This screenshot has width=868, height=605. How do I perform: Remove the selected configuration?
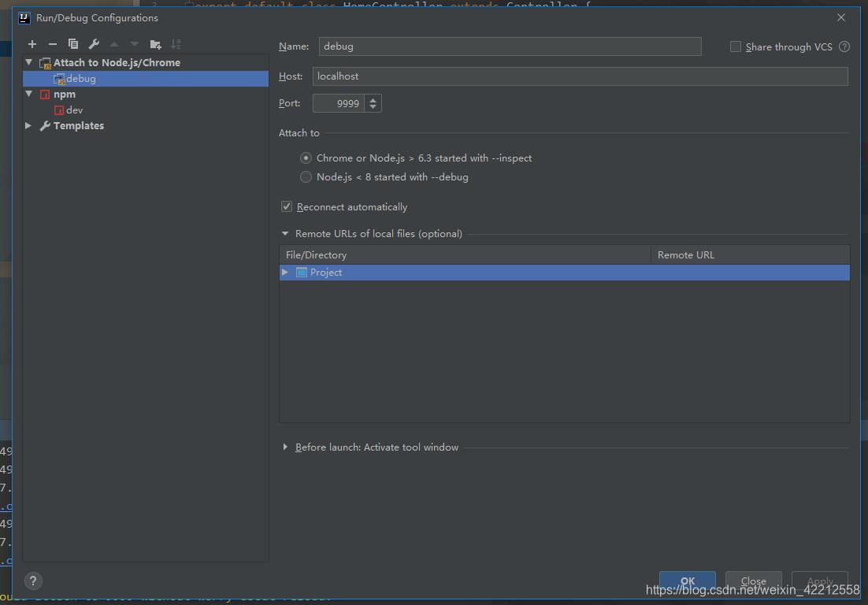click(x=53, y=44)
